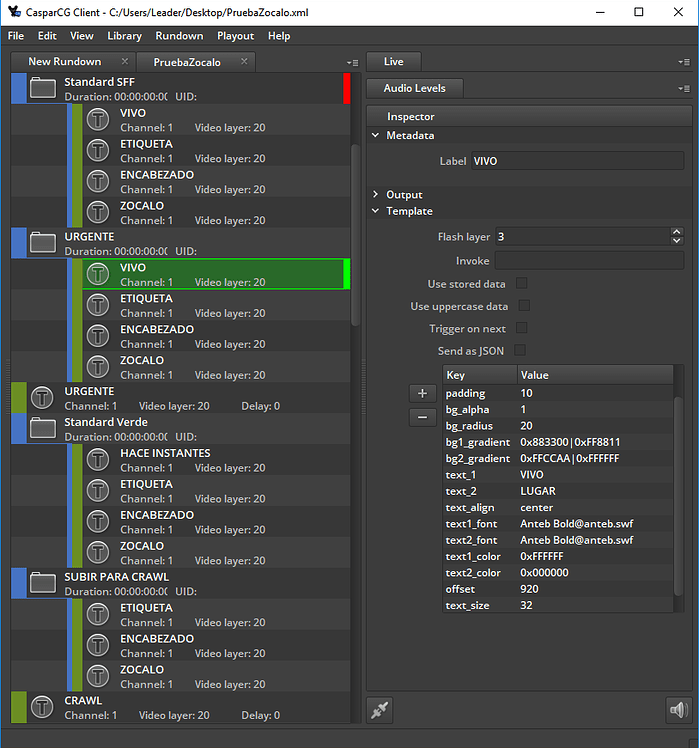Image resolution: width=699 pixels, height=748 pixels.
Task: Collapse the Template section
Action: point(376,211)
